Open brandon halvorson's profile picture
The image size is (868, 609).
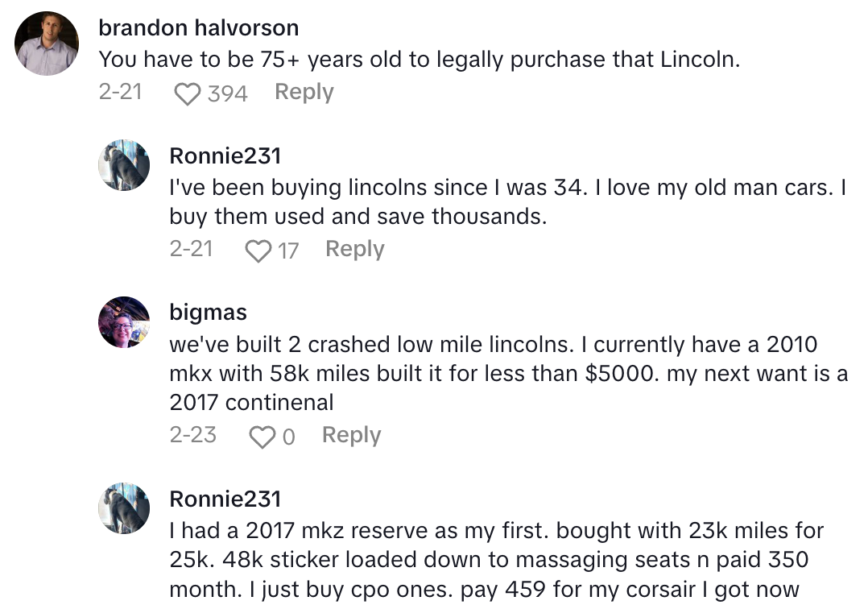tap(47, 44)
